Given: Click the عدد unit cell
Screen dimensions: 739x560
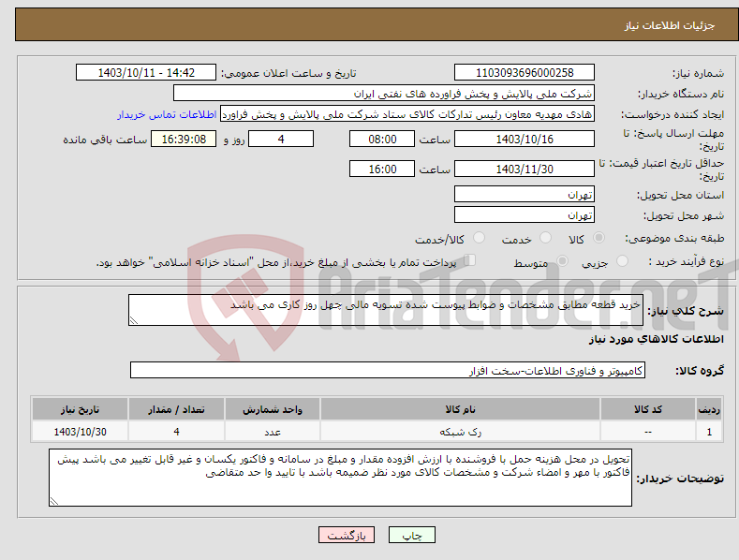Looking at the screenshot, I should point(273,432).
